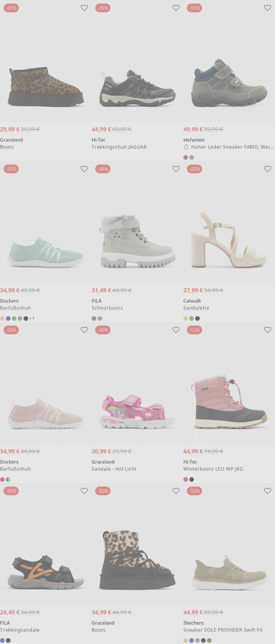Screen dimensions: 275x644
Task: Open the Winterboots LEO WP JRG link
Action: pyautogui.click(x=213, y=469)
